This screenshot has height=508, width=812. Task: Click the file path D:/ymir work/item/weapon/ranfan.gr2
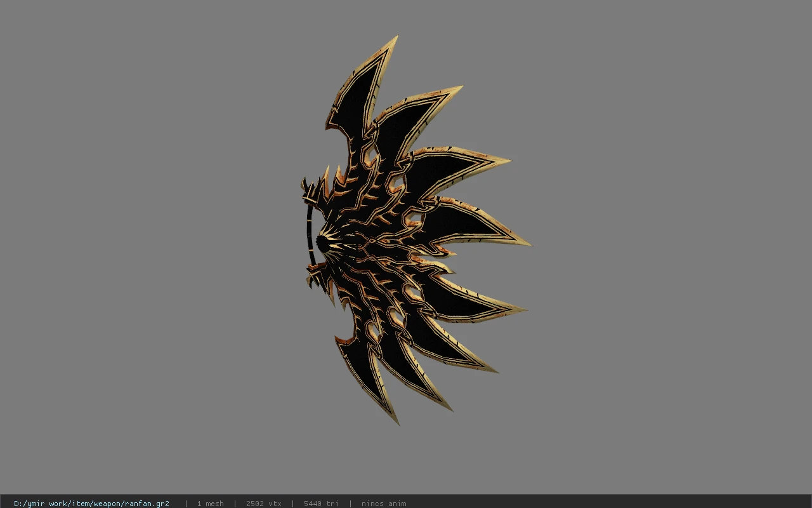[91, 504]
